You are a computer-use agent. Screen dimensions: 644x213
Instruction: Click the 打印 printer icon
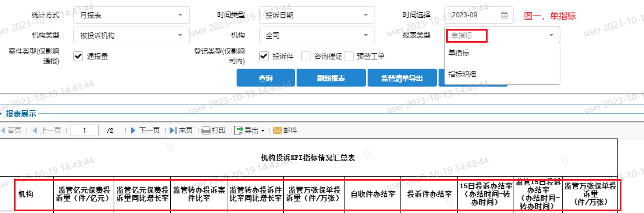tap(206, 130)
